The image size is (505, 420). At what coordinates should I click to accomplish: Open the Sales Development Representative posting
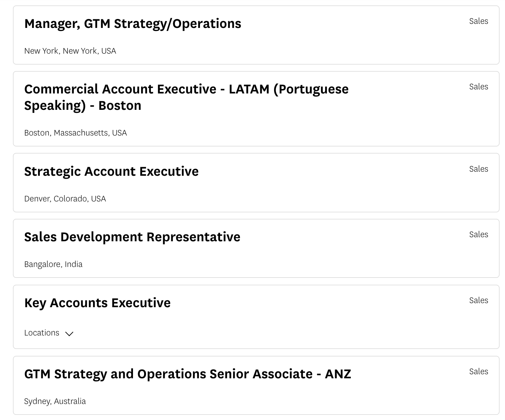coord(132,237)
